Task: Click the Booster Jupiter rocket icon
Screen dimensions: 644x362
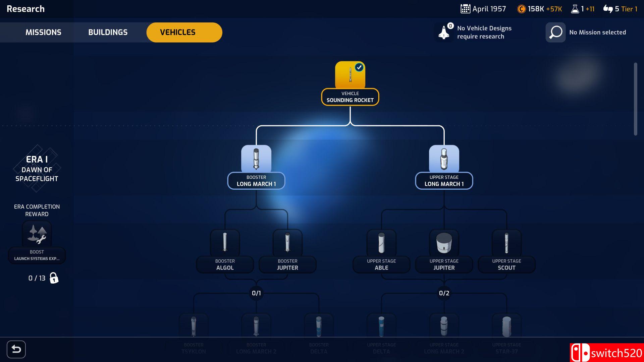Action: [x=287, y=242]
